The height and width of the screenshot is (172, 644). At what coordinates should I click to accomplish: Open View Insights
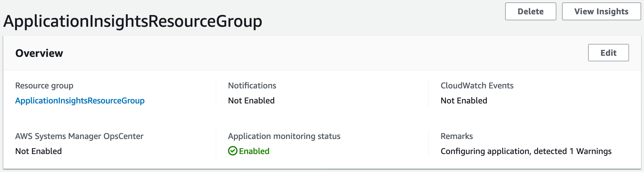pos(601,12)
